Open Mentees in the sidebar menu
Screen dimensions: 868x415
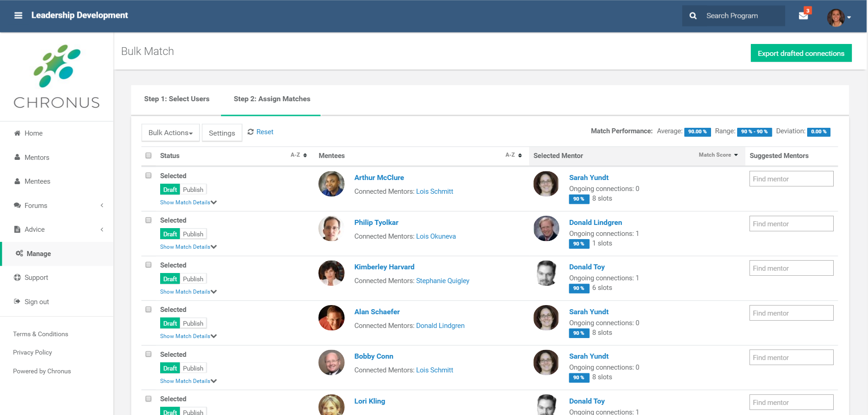(x=37, y=181)
